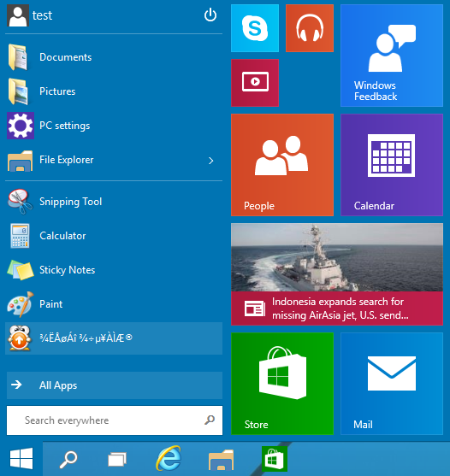450x476 pixels.
Task: Open Store from the taskbar
Action: point(275,459)
